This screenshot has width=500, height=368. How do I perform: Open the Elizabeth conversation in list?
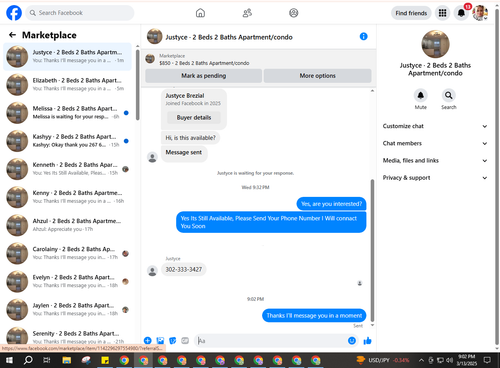tap(68, 84)
